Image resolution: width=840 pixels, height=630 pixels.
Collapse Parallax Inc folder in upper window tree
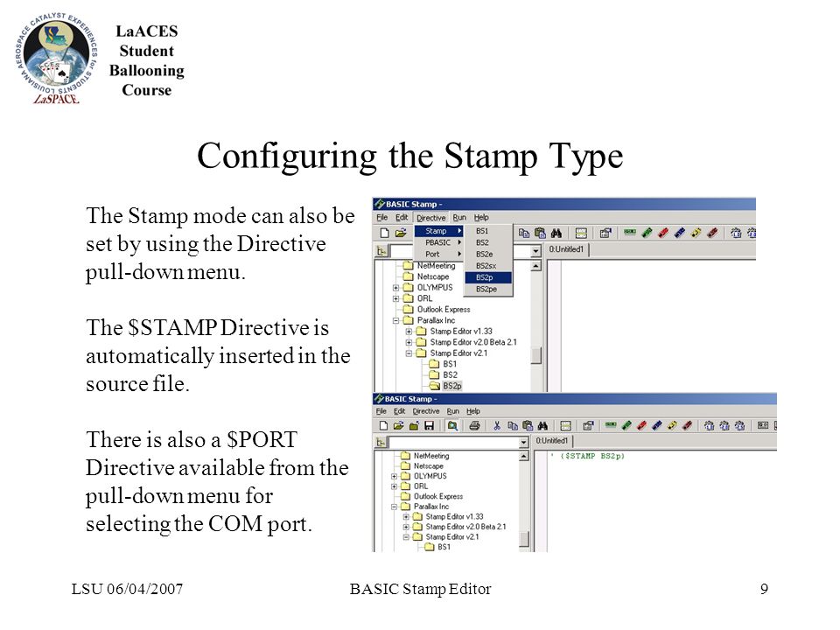[395, 320]
